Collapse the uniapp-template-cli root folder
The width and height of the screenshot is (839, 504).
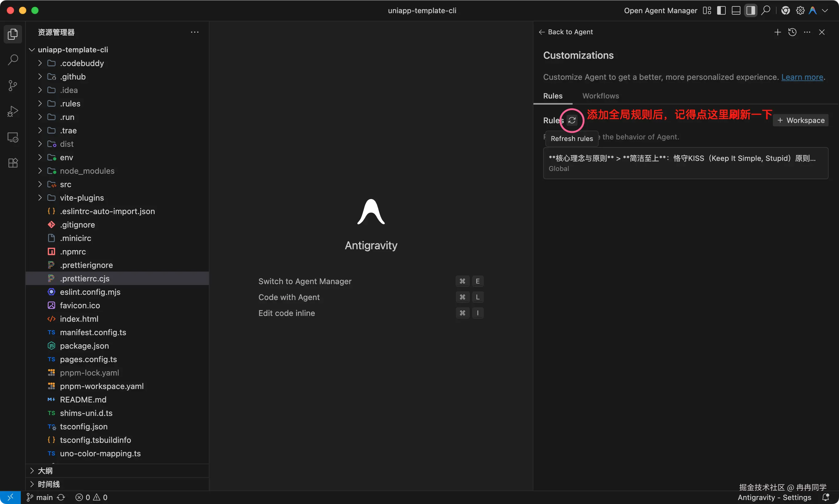tap(73, 50)
